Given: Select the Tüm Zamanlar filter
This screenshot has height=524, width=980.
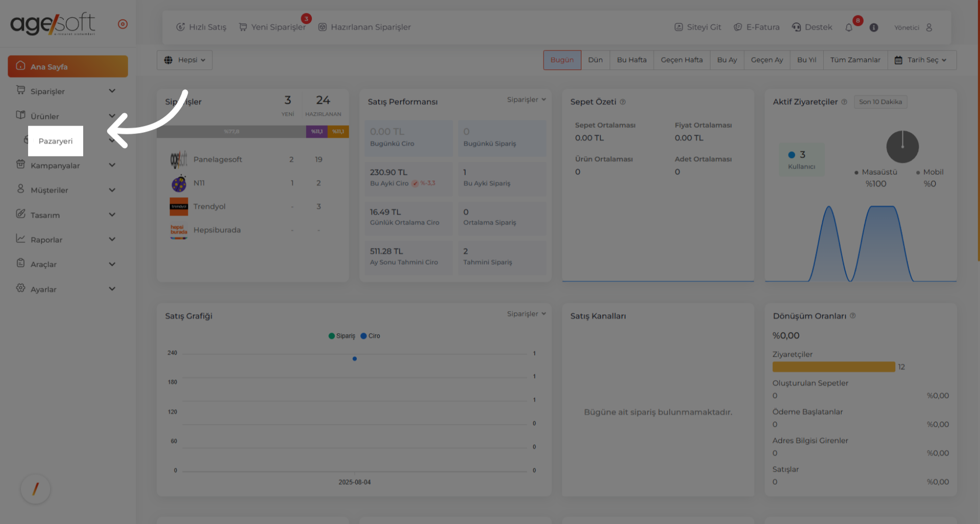Looking at the screenshot, I should tap(855, 60).
